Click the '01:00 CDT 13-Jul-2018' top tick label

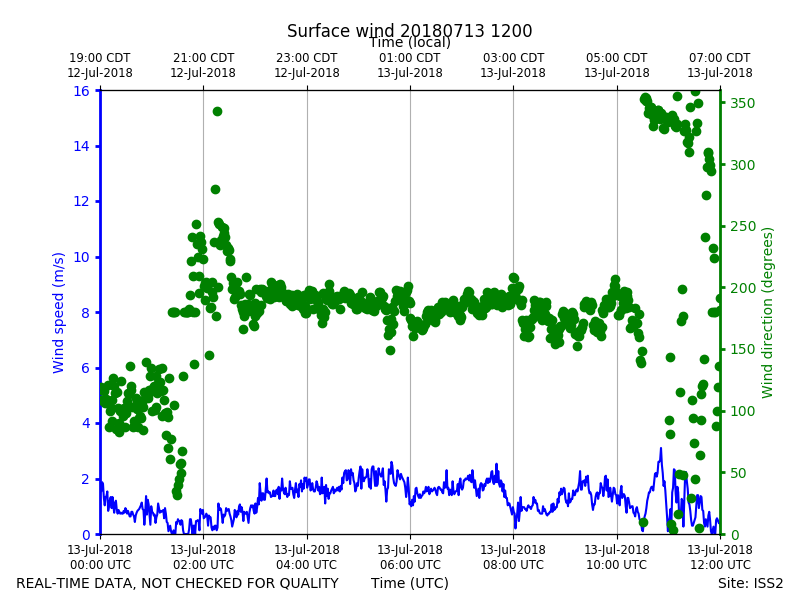[410, 65]
